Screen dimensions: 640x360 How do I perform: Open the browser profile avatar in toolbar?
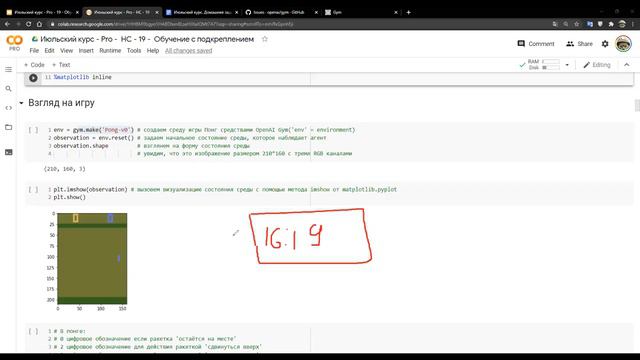(622, 24)
